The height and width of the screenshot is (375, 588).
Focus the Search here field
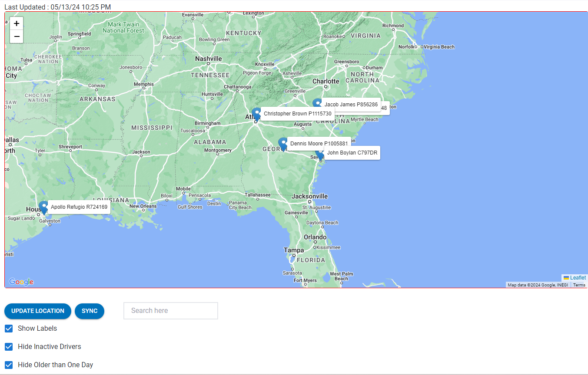pyautogui.click(x=170, y=311)
